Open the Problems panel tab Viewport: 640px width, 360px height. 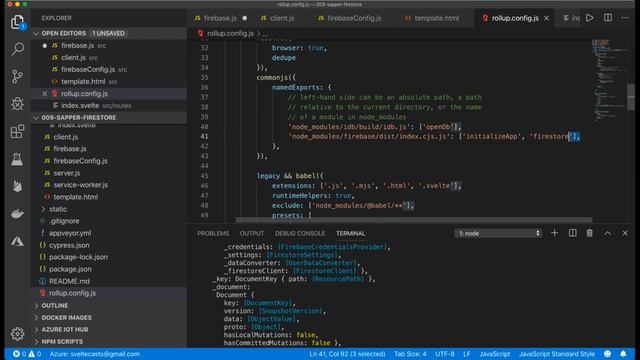click(x=213, y=233)
